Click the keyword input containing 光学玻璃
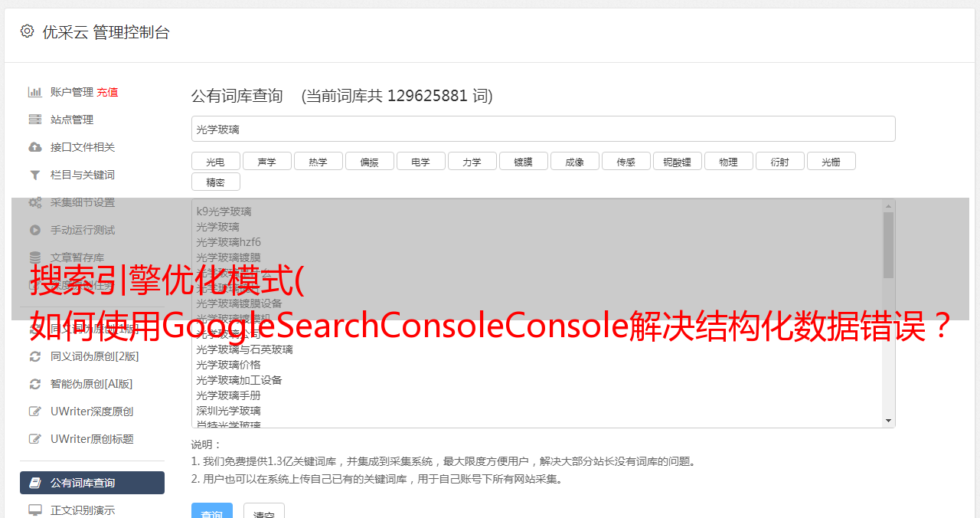Image resolution: width=980 pixels, height=518 pixels. pos(543,129)
